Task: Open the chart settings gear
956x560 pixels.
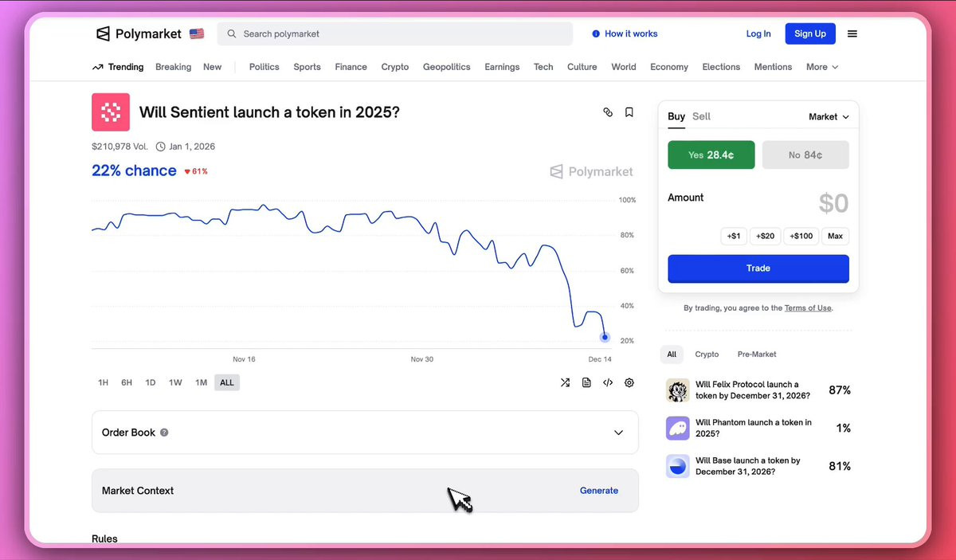Action: pos(629,382)
